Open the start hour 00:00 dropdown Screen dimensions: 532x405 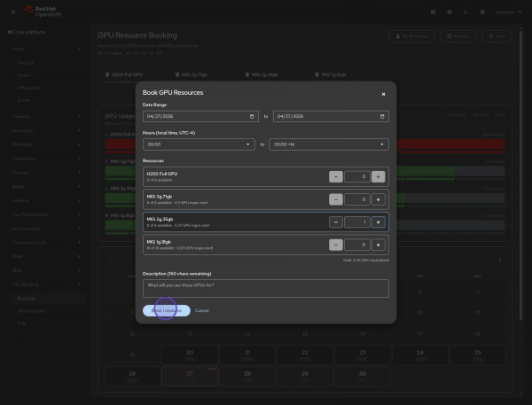[199, 144]
